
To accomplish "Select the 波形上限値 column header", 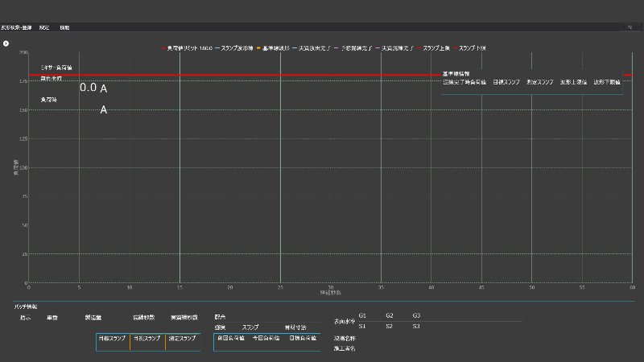I will (x=574, y=82).
